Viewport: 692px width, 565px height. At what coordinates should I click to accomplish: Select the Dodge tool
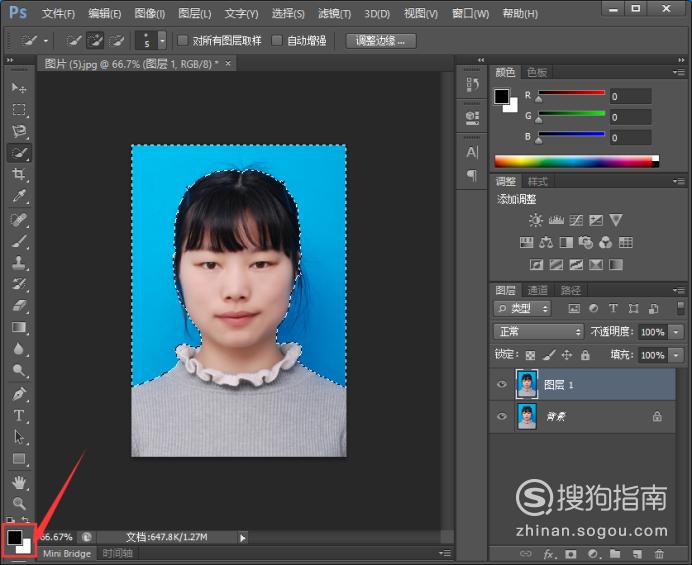[19, 370]
